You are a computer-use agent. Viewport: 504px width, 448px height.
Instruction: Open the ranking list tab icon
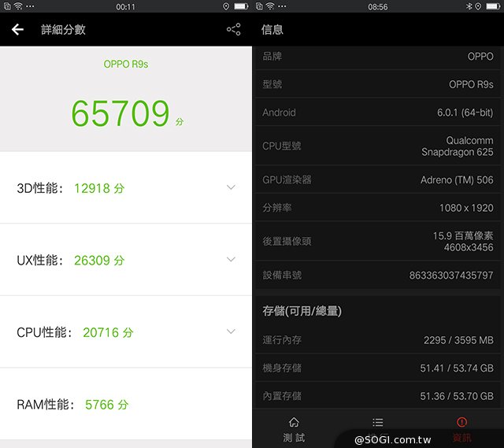tap(378, 422)
